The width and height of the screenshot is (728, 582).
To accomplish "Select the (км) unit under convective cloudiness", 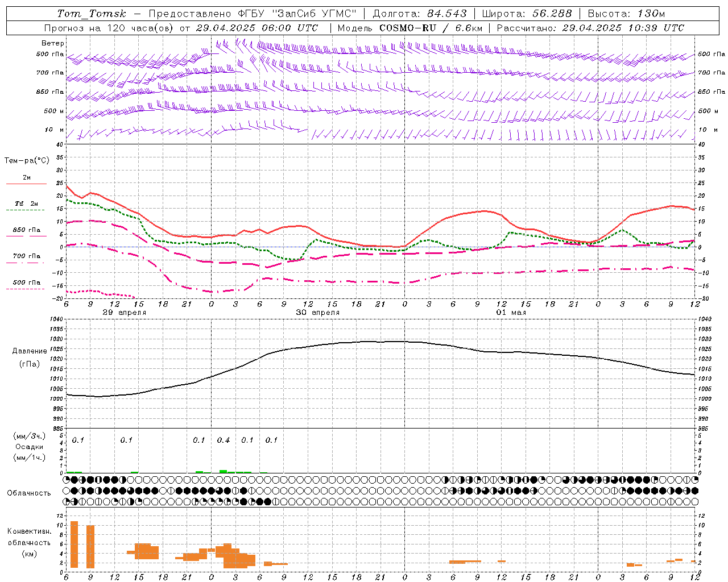I will (x=30, y=553).
